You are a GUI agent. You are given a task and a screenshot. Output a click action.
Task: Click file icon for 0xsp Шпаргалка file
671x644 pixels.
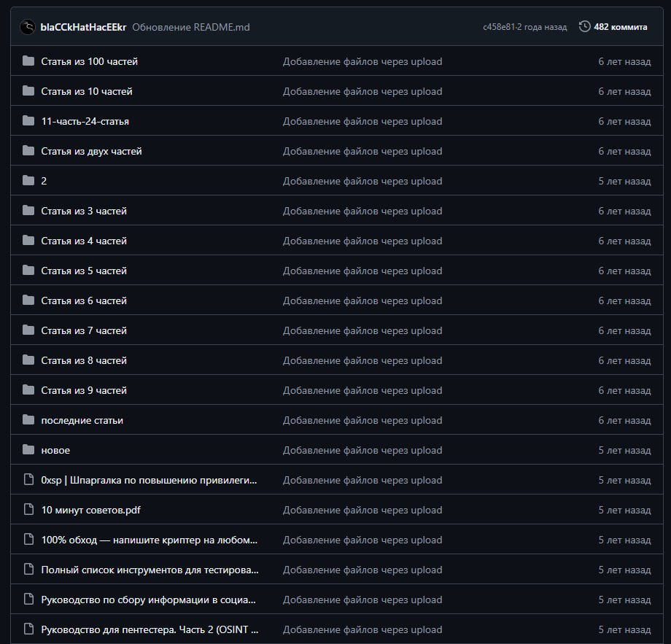[28, 480]
